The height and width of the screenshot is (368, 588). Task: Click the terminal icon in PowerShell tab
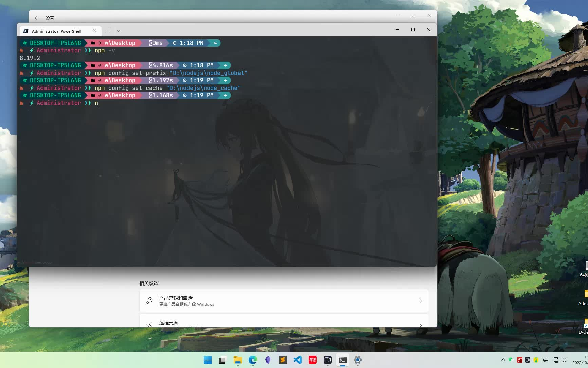[26, 31]
